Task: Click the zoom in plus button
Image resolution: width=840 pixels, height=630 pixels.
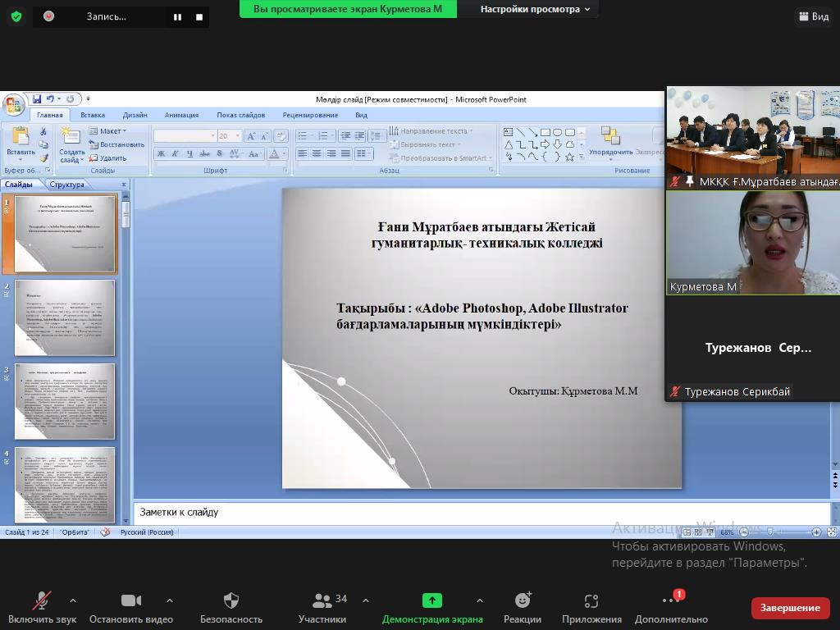Action: tap(816, 532)
